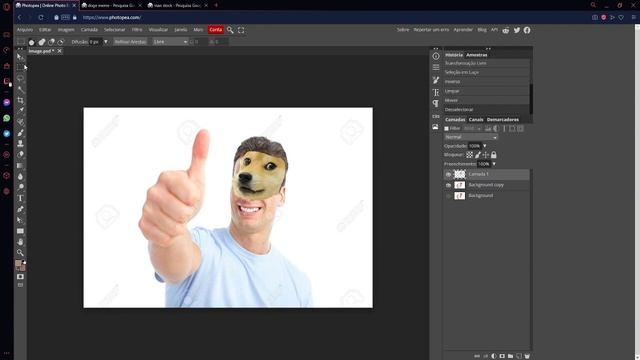Viewport: 640px width, 360px height.
Task: Select the Move tool
Action: (x=20, y=56)
